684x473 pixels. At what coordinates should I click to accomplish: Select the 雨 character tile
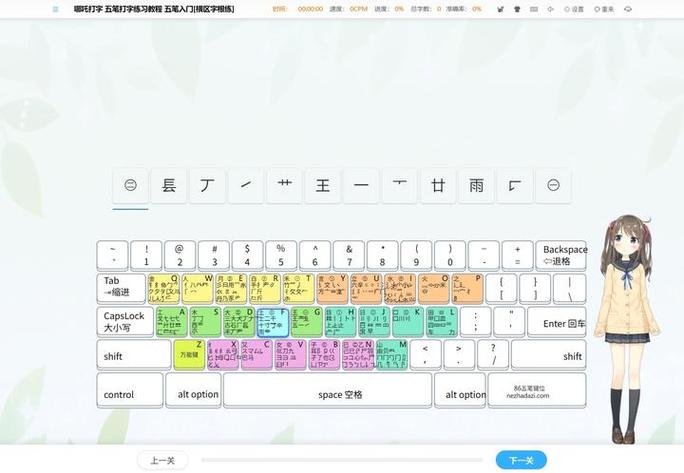476,185
